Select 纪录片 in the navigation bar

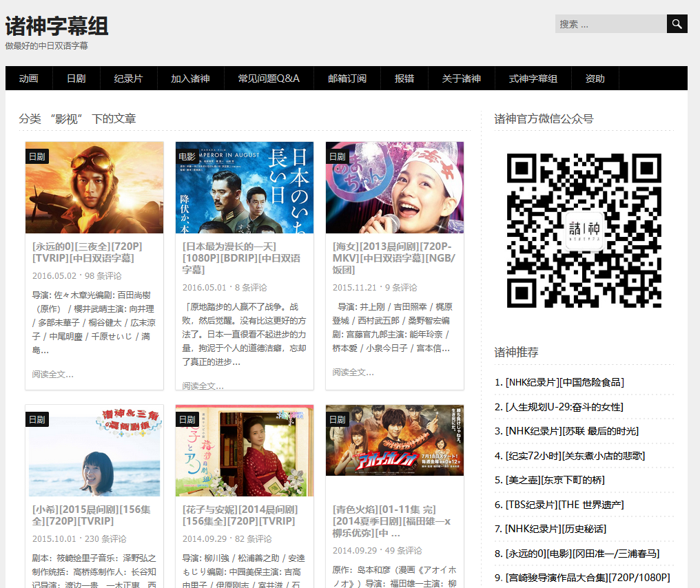[128, 78]
